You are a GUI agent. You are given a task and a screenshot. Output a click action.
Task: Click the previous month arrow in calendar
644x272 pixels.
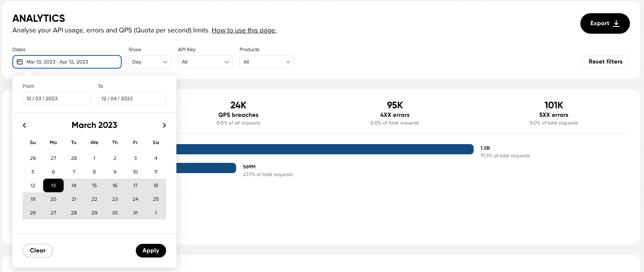[24, 125]
